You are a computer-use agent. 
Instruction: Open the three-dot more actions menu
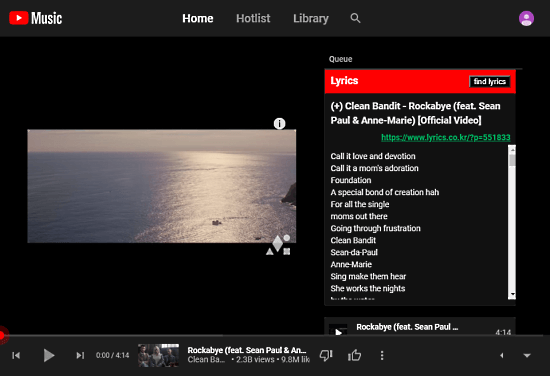pyautogui.click(x=382, y=355)
